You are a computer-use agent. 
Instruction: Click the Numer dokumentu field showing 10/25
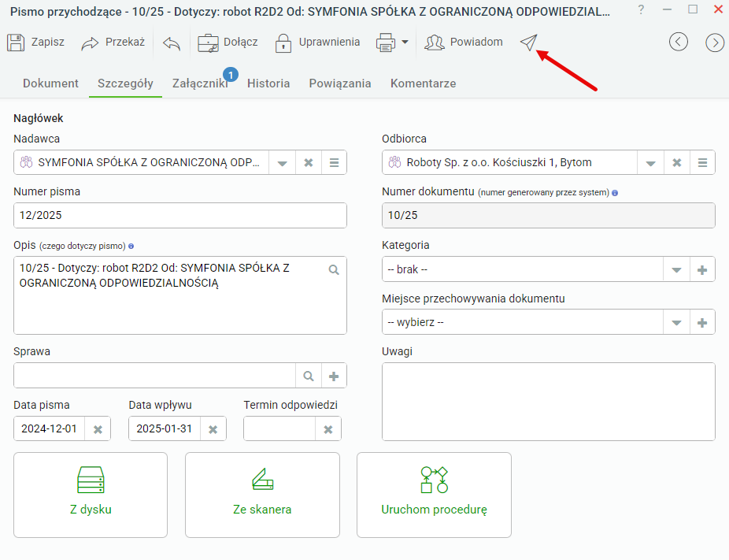[549, 215]
